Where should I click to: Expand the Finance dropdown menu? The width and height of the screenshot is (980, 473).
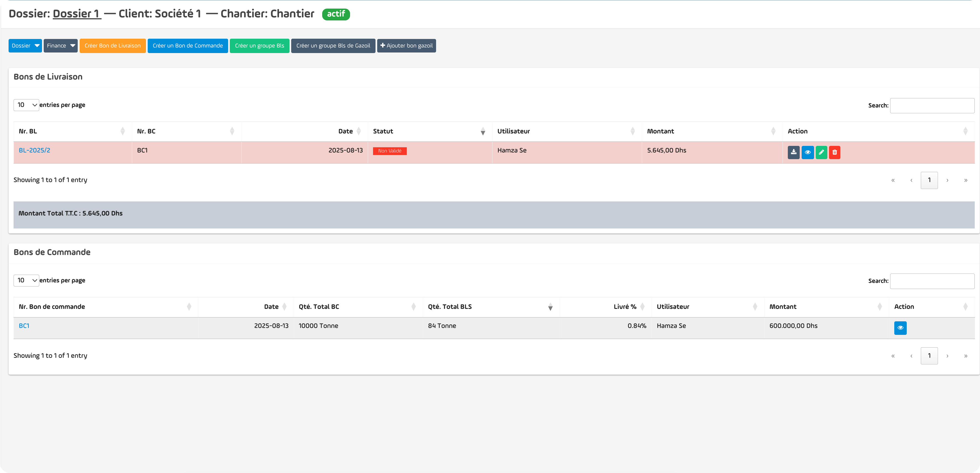pos(61,46)
